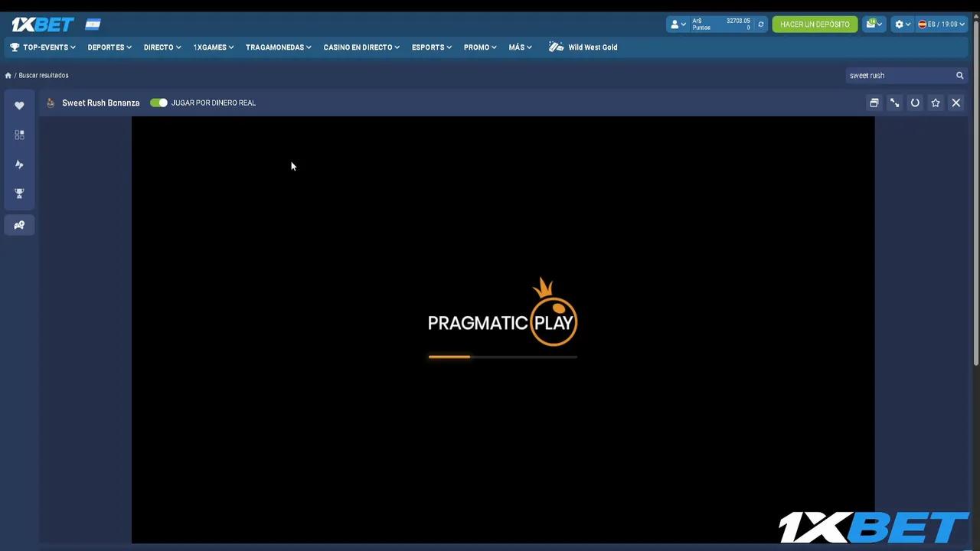Open the game in separate window icon

(874, 103)
